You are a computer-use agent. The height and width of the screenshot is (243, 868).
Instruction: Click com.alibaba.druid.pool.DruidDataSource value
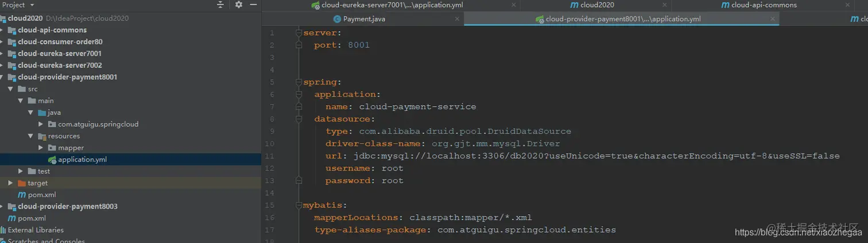[465, 132]
